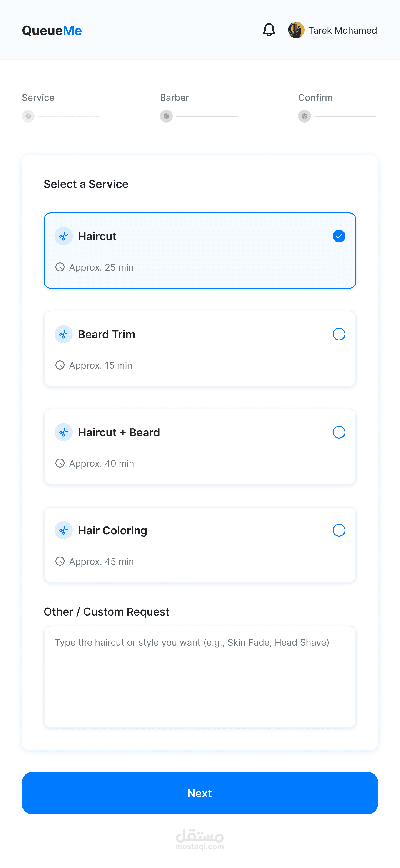Click the clock icon beside Approx. 25 min
Screen dimensions: 400x868
pyautogui.click(x=60, y=267)
